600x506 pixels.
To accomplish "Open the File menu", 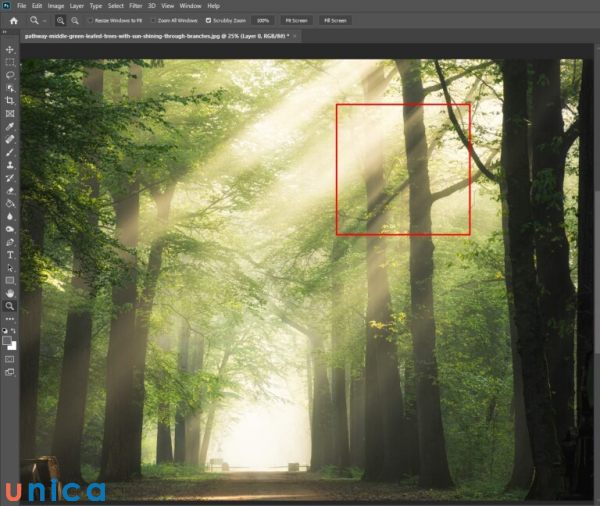I will coord(21,6).
